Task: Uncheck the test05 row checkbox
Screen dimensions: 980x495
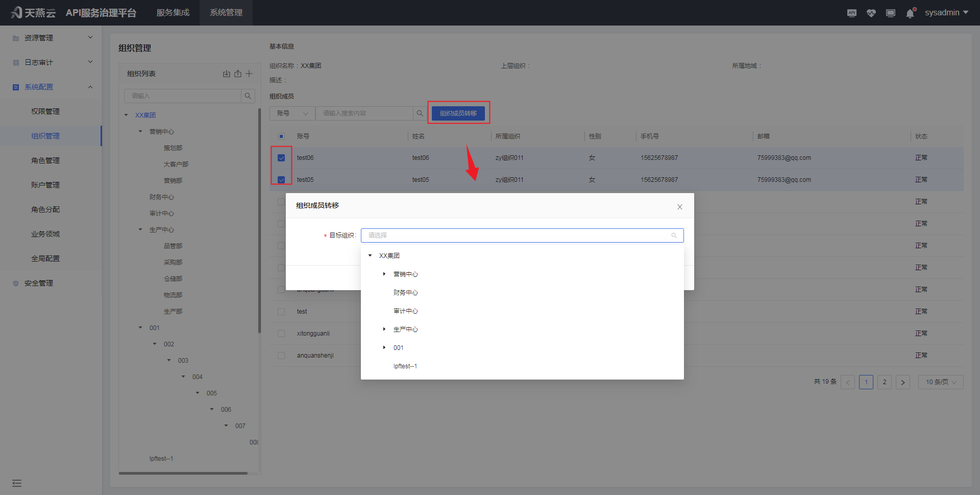Action: [281, 180]
